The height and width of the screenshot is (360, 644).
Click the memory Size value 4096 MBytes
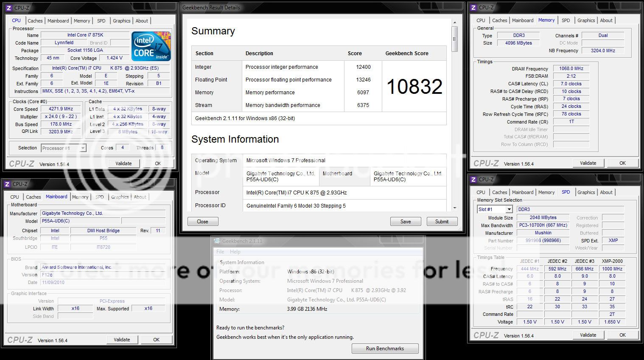click(x=518, y=43)
